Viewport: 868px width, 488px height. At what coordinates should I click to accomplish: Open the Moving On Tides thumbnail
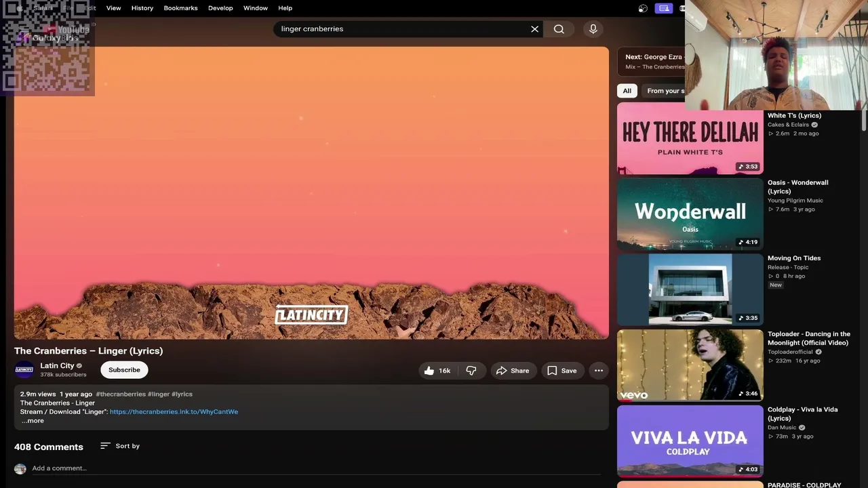pos(690,290)
